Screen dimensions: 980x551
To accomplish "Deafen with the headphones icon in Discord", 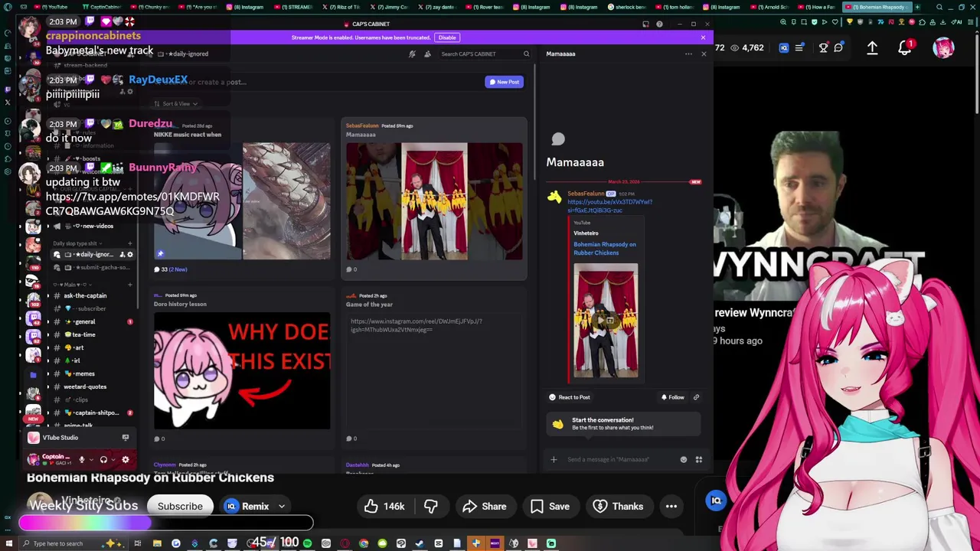I will [x=103, y=459].
